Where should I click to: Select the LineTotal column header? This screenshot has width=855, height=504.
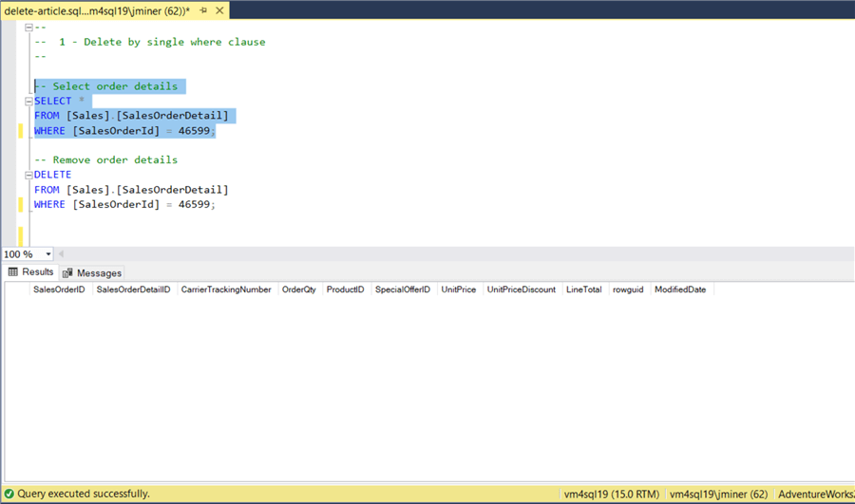pyautogui.click(x=584, y=289)
